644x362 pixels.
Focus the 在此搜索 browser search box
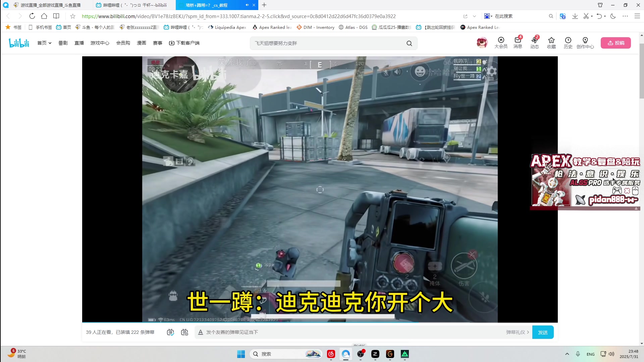click(521, 16)
